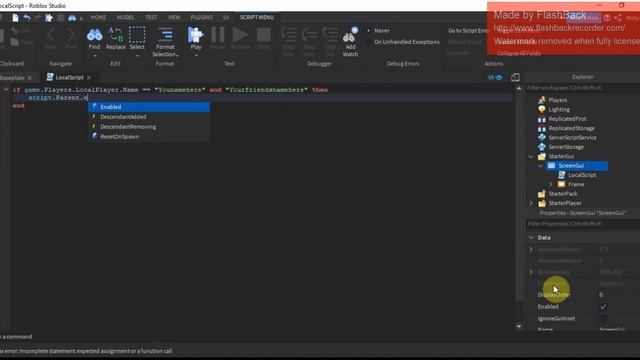
Task: Click the binoculars icon in quick access bar
Action: [72, 18]
